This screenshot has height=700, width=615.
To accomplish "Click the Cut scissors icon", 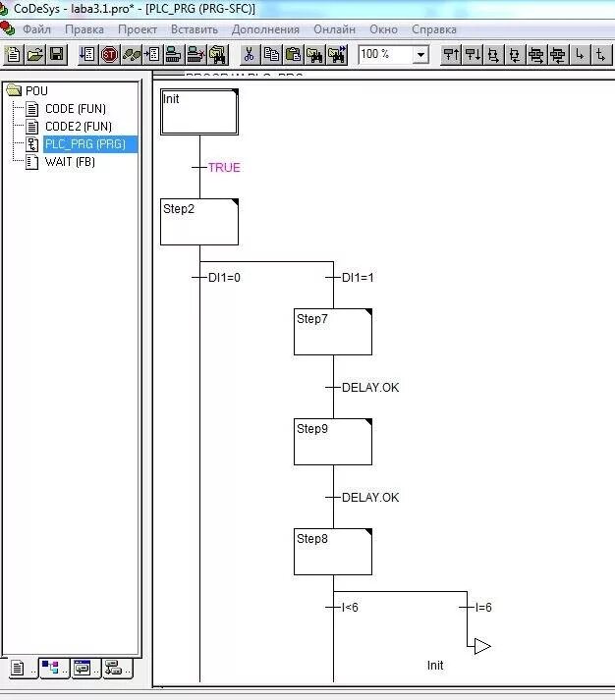I will (x=250, y=54).
